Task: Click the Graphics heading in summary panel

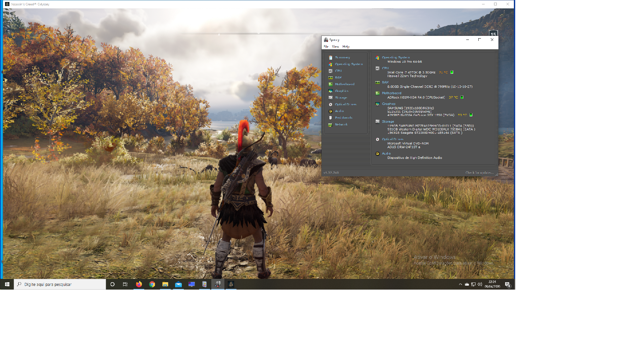Action: (x=388, y=104)
